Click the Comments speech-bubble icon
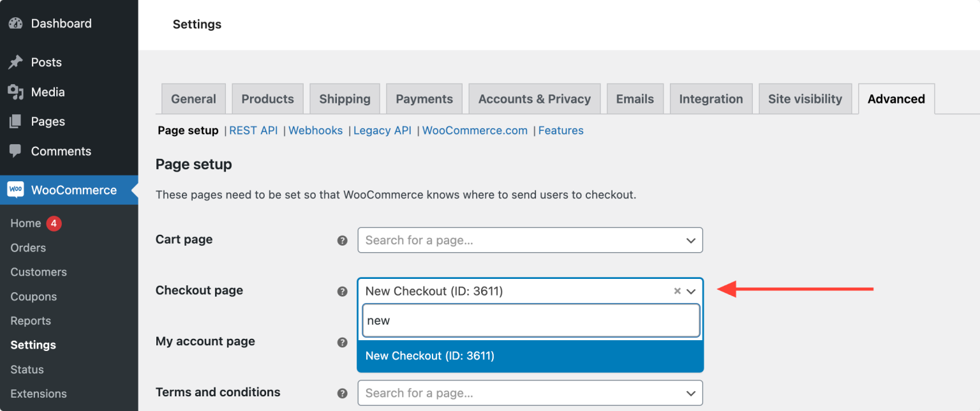Viewport: 980px width, 411px height. point(16,151)
